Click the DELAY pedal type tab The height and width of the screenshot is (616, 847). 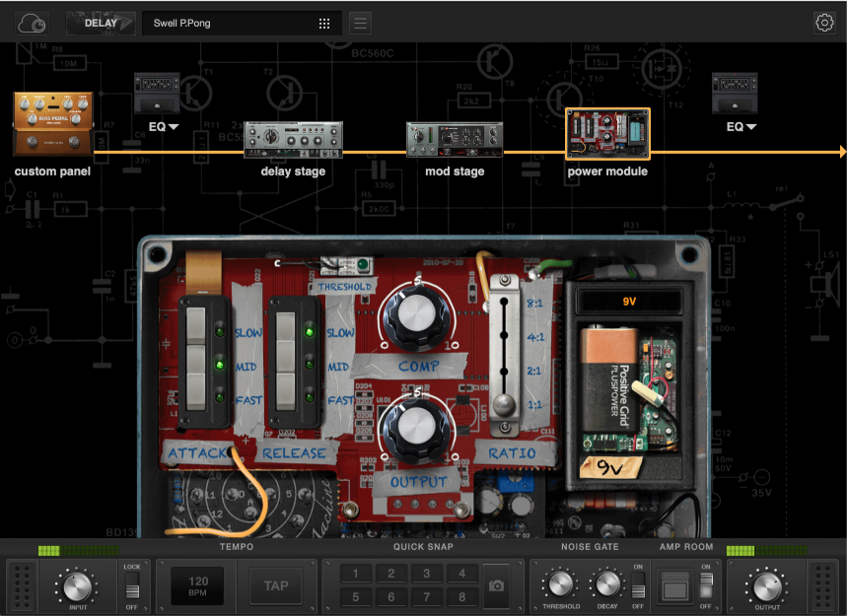(101, 23)
